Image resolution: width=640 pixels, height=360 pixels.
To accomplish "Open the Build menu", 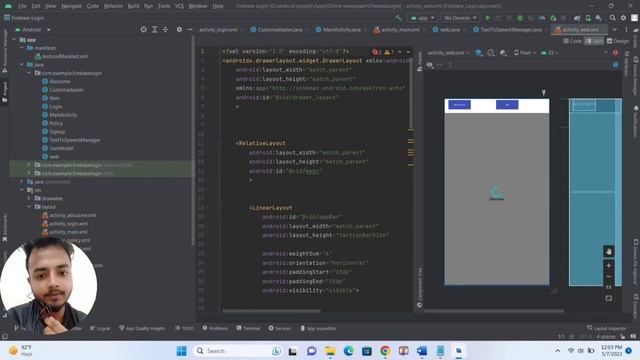I will point(133,6).
